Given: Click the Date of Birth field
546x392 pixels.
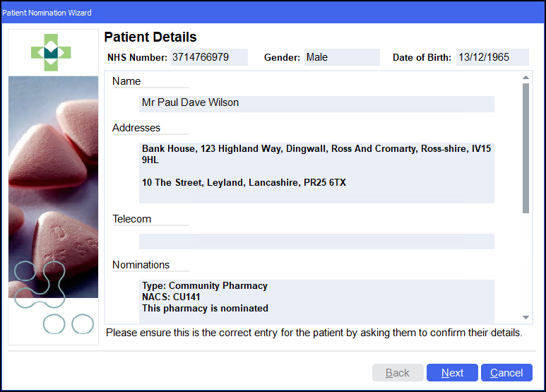Looking at the screenshot, I should tap(492, 57).
